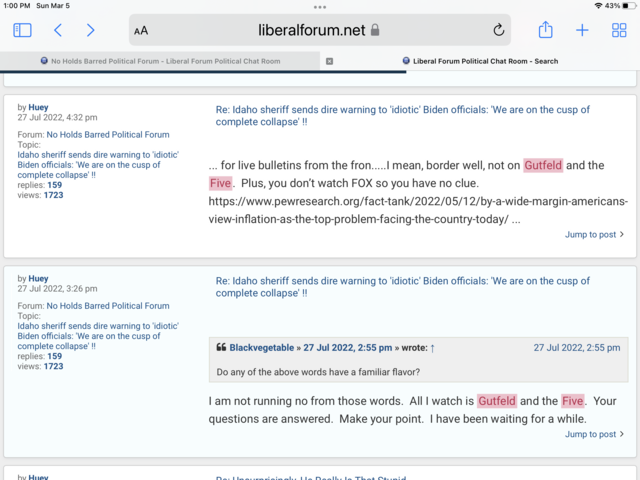Viewport: 640px width, 480px height.
Task: Tap the 1:00 PM clock in the status bar
Action: point(17,6)
